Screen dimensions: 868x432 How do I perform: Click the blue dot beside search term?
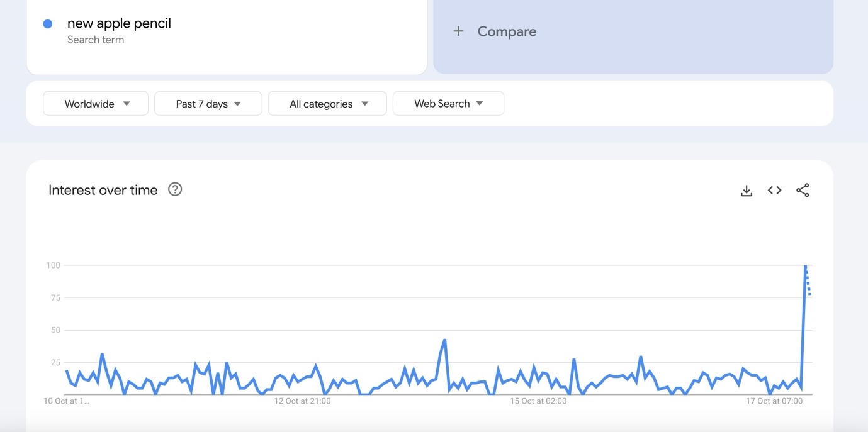click(x=47, y=24)
